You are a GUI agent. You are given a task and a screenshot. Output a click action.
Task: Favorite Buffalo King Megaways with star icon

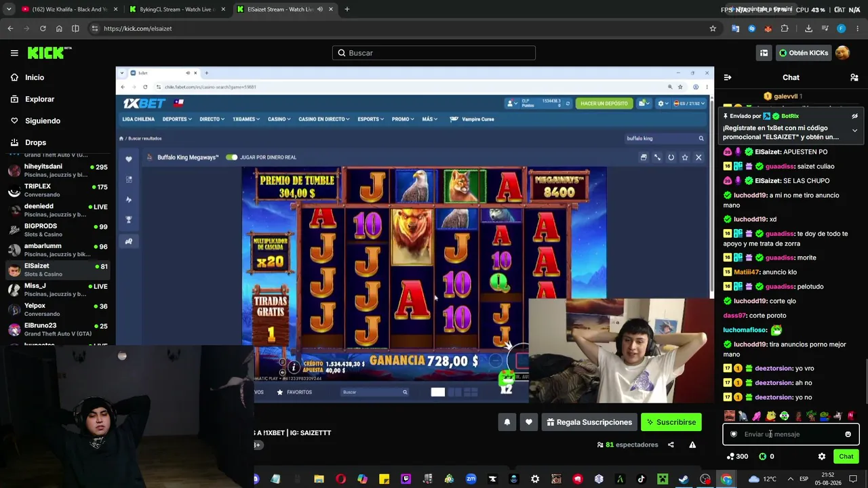[685, 157]
